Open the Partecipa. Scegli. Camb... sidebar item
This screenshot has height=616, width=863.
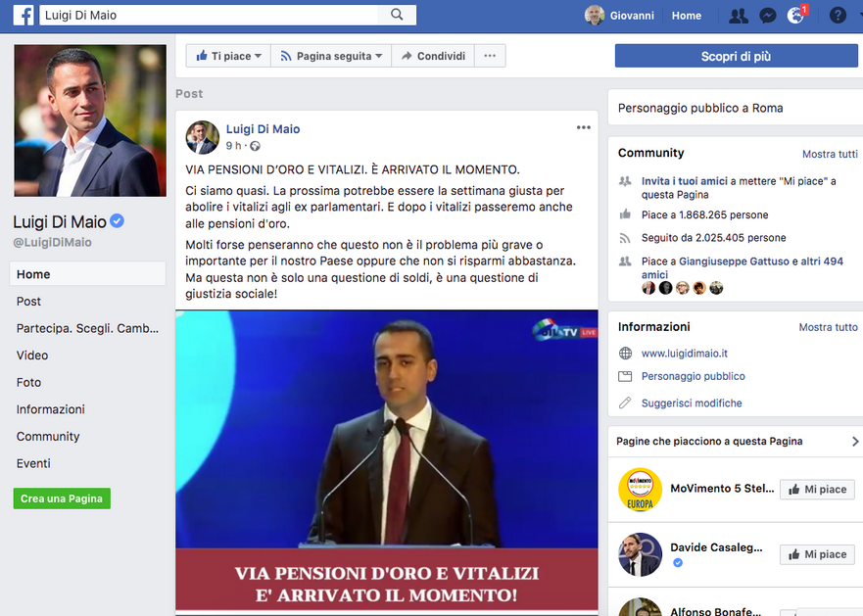coord(87,328)
